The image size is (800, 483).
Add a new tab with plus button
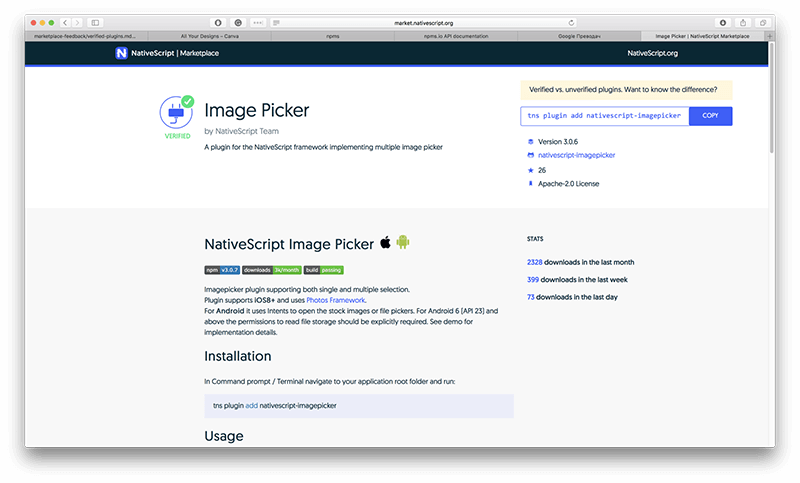(770, 36)
